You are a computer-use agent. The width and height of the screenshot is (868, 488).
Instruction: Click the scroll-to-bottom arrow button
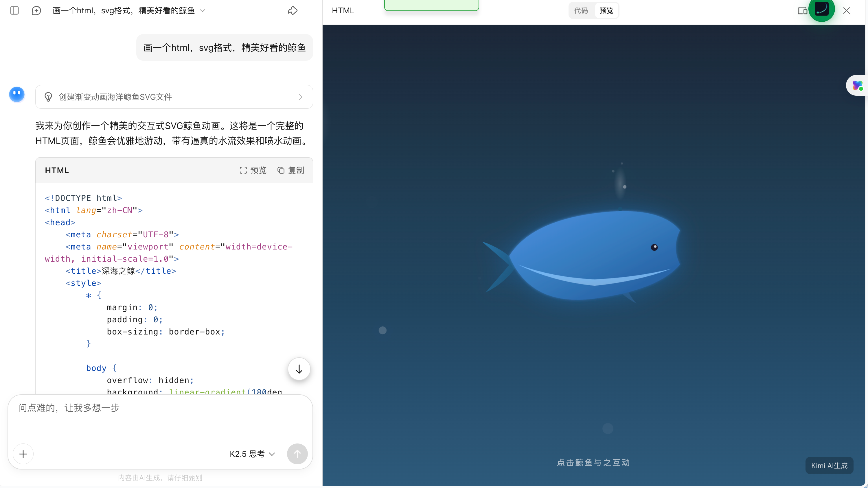(299, 369)
